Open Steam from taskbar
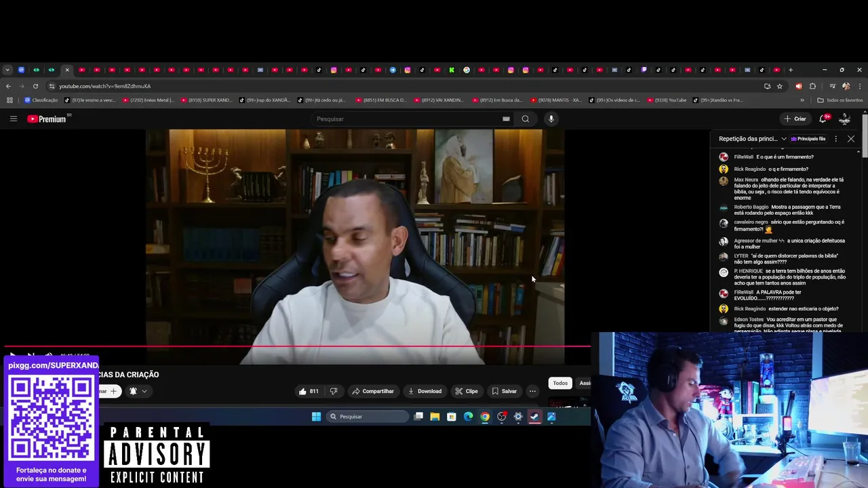The image size is (868, 488). click(x=535, y=417)
